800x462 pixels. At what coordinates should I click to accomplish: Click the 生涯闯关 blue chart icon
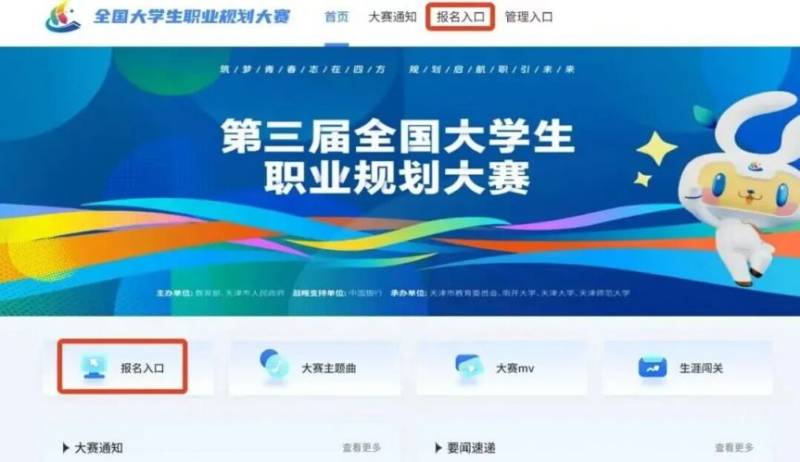(x=653, y=368)
